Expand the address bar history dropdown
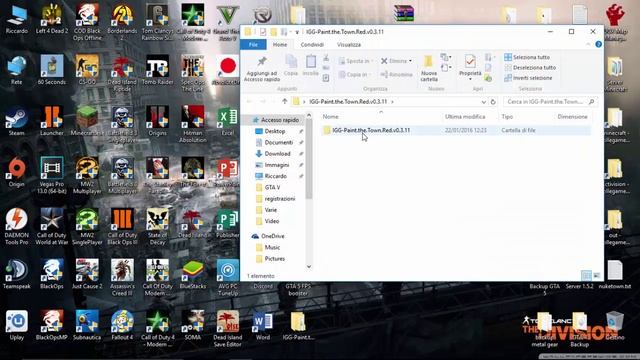The width and height of the screenshot is (640, 360). coord(483,102)
